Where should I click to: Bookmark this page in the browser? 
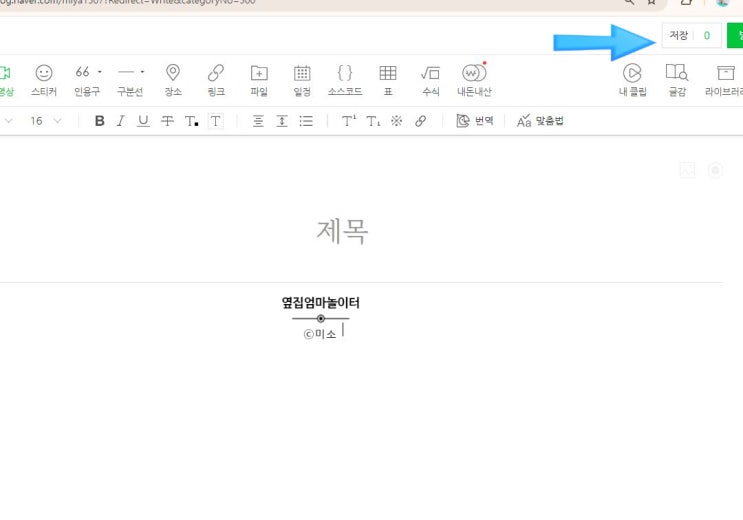(652, 2)
